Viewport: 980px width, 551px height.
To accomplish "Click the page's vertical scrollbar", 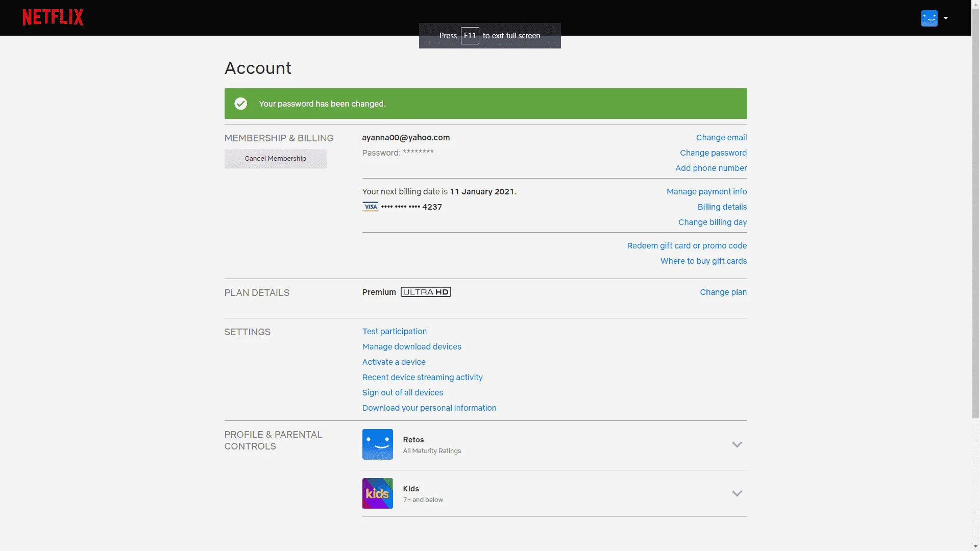I will point(975,213).
